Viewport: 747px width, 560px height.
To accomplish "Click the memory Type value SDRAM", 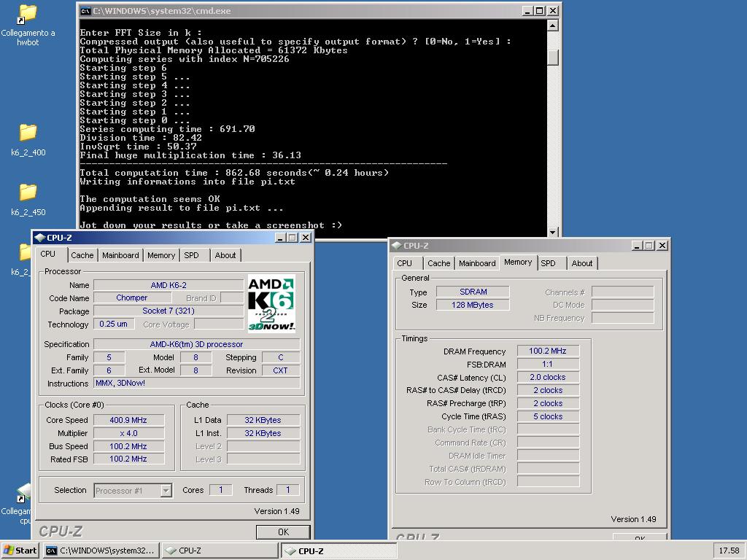I will 473,292.
